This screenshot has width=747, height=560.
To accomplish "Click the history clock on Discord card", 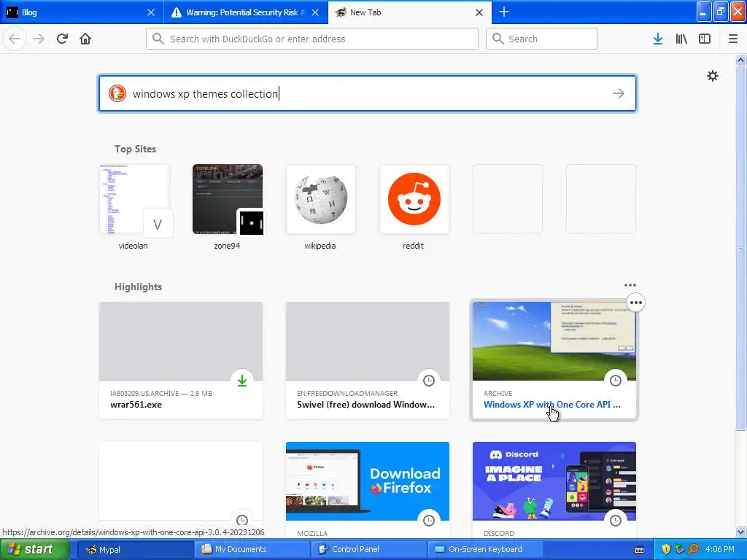I will coord(616,521).
